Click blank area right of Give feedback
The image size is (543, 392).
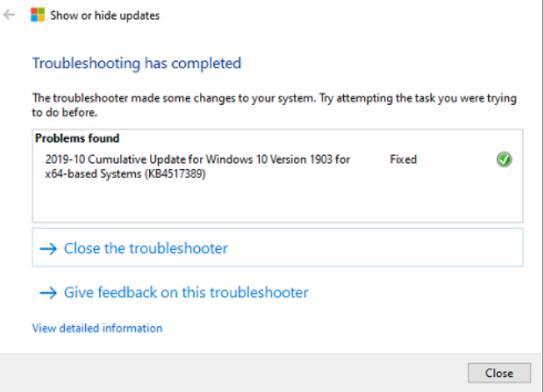416,293
